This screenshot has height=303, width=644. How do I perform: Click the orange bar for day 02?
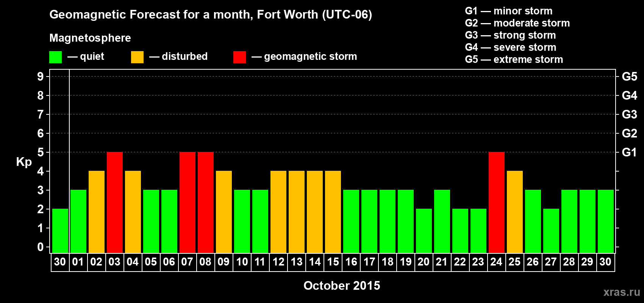97,212
